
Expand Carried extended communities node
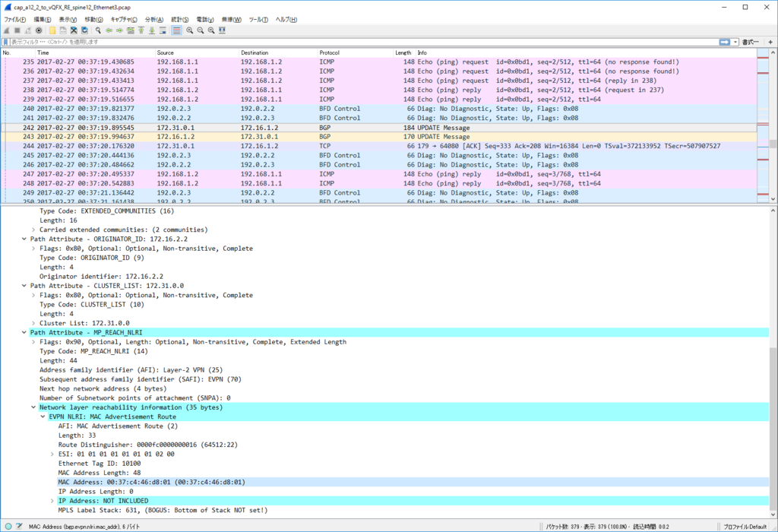[x=33, y=230]
